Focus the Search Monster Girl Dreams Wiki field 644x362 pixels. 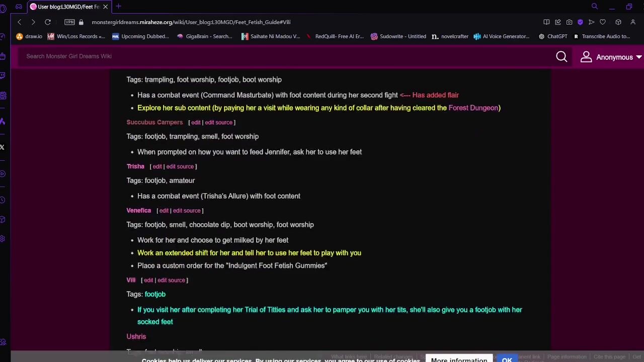pos(287,56)
